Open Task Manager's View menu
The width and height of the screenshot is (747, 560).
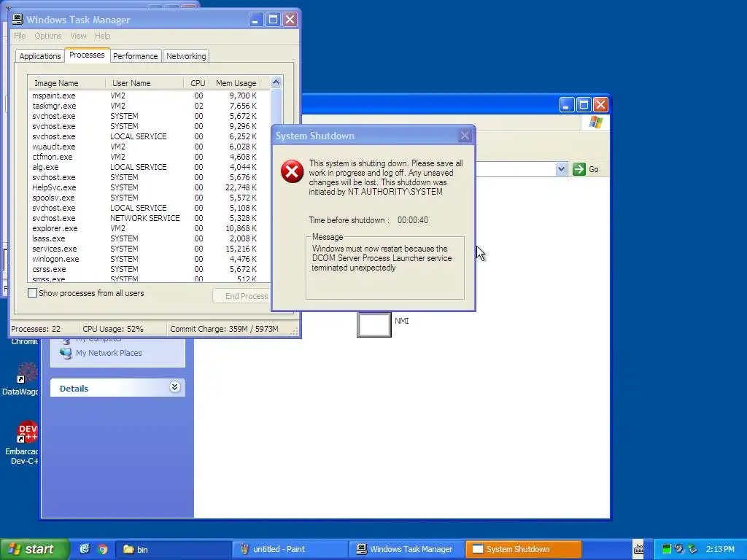[x=78, y=36]
